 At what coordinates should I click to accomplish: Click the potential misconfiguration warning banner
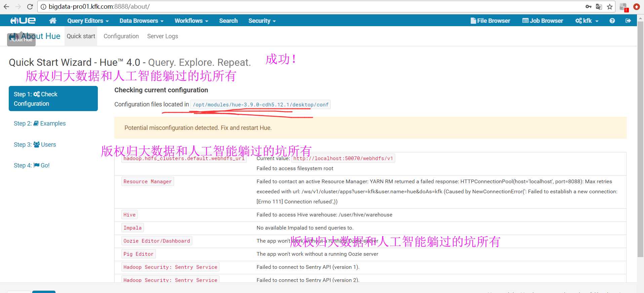click(370, 128)
